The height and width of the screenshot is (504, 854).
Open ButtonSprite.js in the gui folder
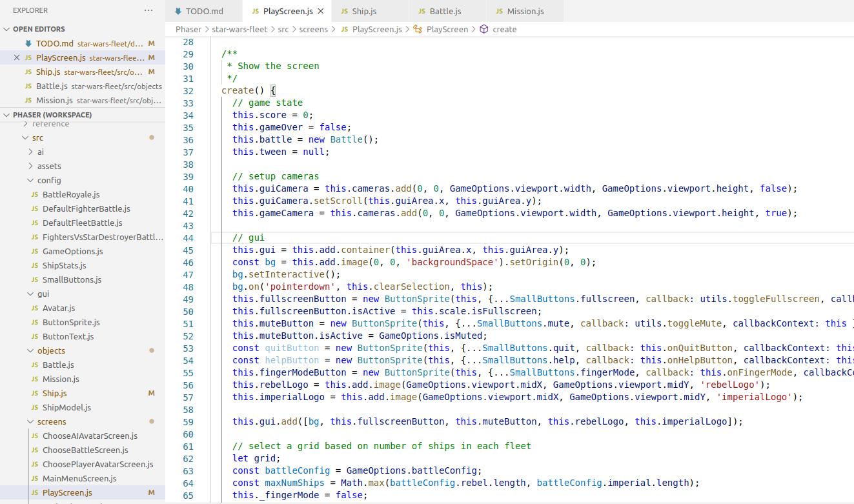[x=71, y=322]
